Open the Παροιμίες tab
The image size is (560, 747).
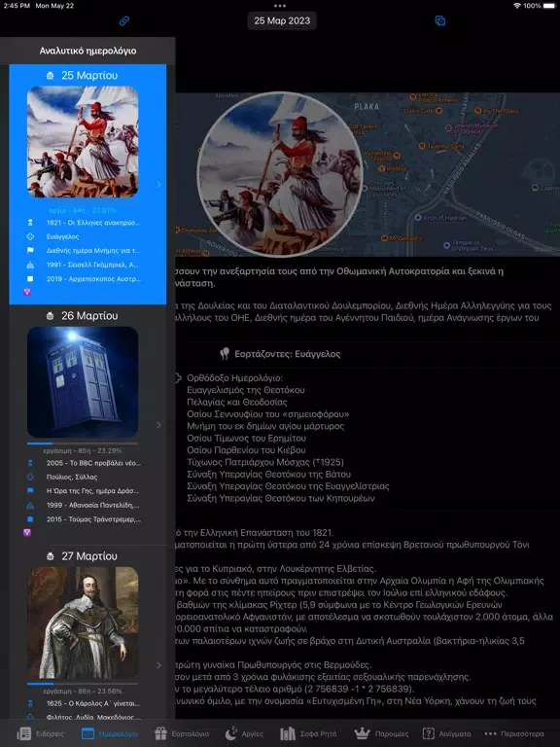[382, 733]
